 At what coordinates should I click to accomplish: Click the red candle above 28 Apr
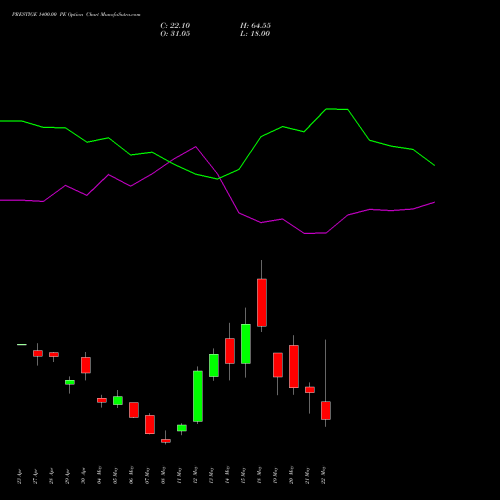tap(54, 354)
